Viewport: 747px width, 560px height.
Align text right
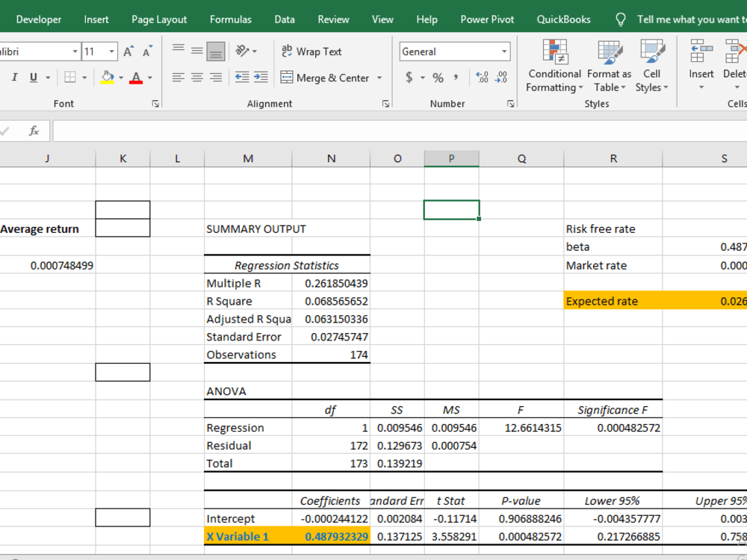tap(215, 77)
